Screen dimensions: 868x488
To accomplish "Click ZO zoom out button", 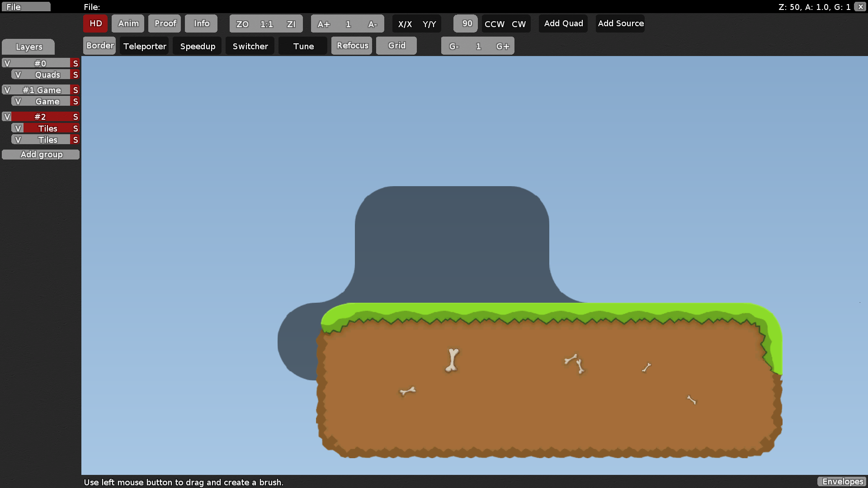I will coord(242,24).
